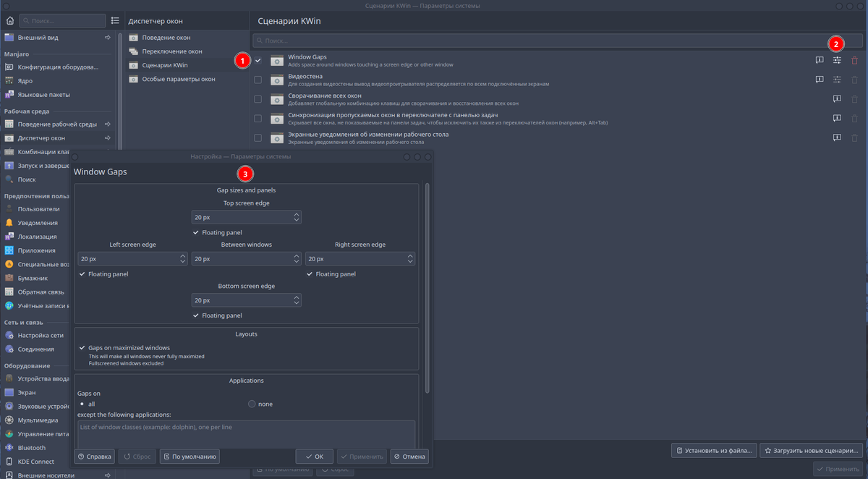Enable Сворачивание всех окон checkbox
Screen dimensions: 868x479
258,98
